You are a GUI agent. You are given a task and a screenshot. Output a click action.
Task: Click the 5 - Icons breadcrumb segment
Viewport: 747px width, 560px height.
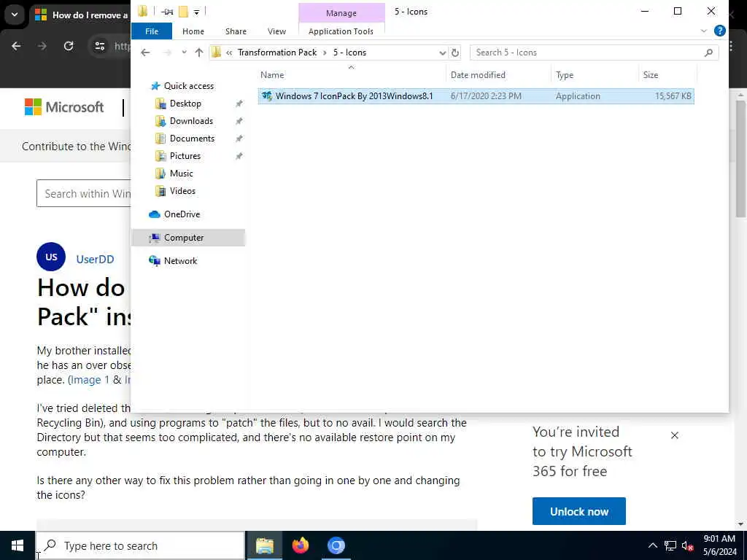click(349, 52)
